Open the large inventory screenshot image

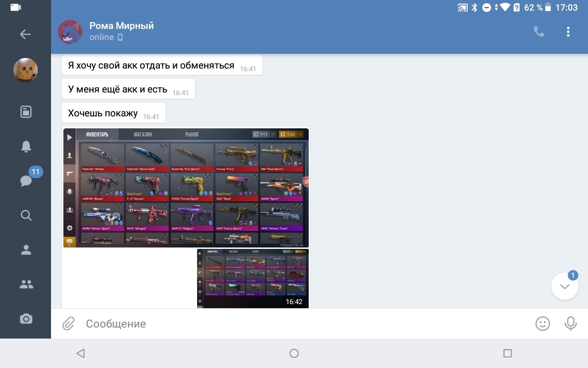click(186, 188)
